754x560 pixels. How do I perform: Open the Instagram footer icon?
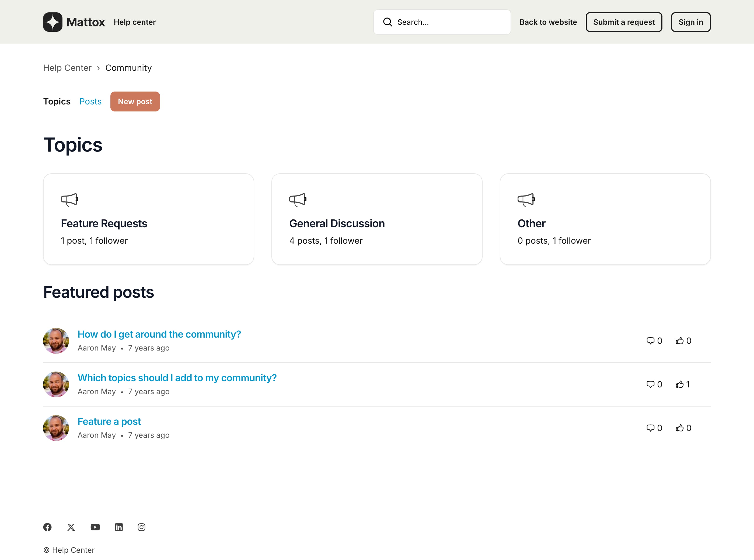pos(141,527)
